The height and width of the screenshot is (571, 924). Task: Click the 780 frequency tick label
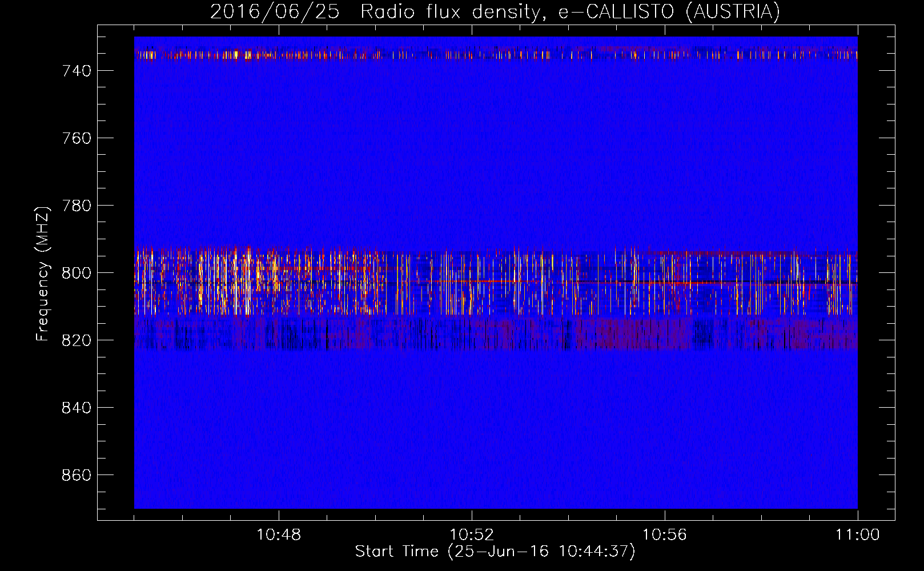point(77,206)
